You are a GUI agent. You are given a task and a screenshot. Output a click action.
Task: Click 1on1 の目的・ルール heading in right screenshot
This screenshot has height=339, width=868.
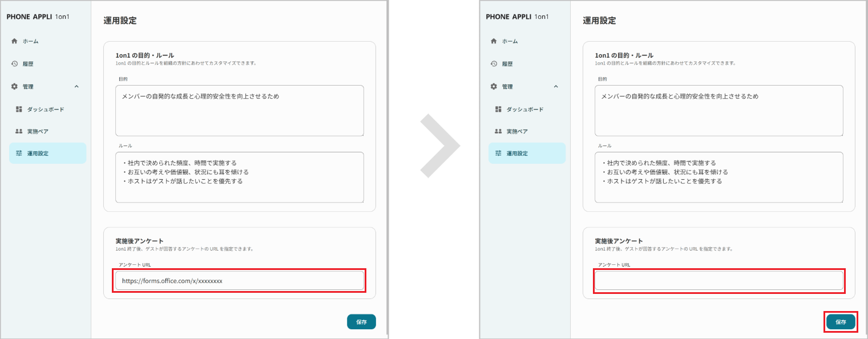click(x=624, y=55)
